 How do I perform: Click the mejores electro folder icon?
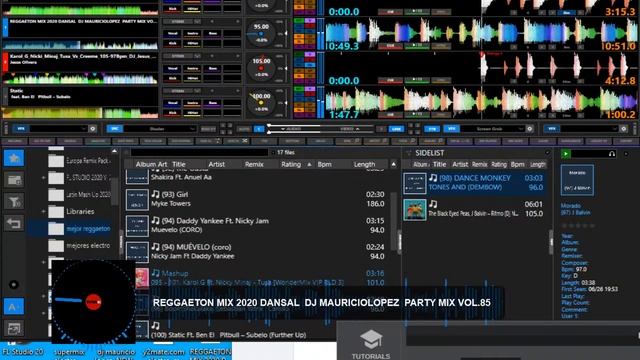(56, 246)
